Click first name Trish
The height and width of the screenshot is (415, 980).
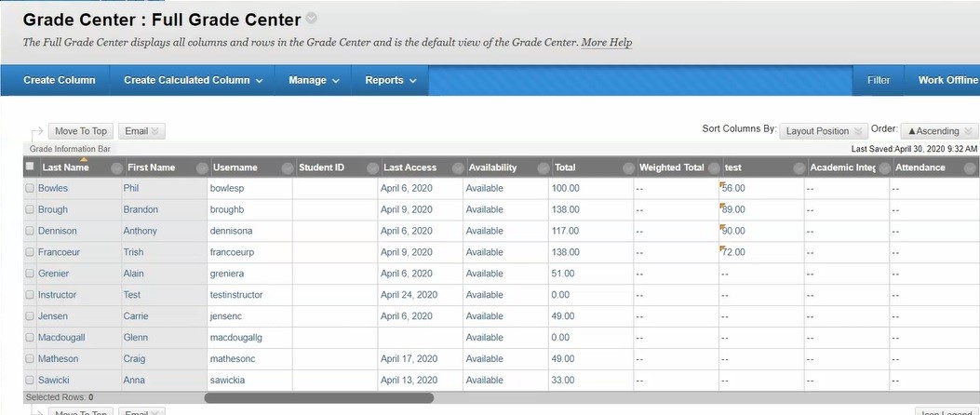tap(133, 252)
